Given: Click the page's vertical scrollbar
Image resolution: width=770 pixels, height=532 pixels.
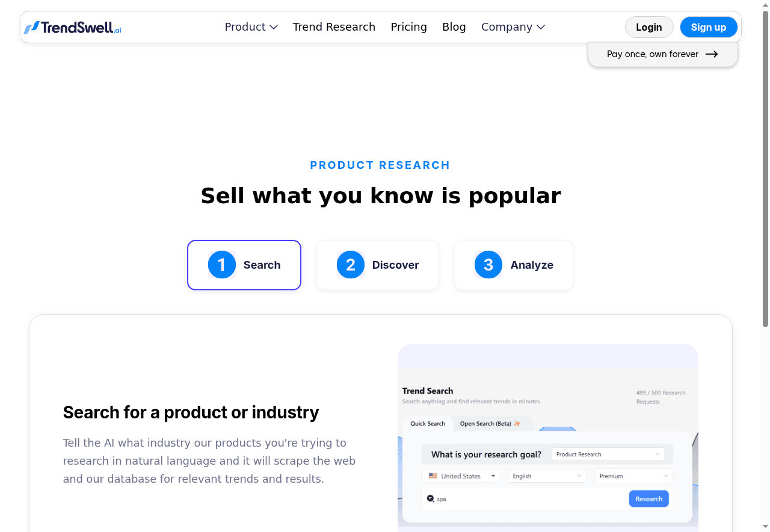Looking at the screenshot, I should click(x=765, y=168).
